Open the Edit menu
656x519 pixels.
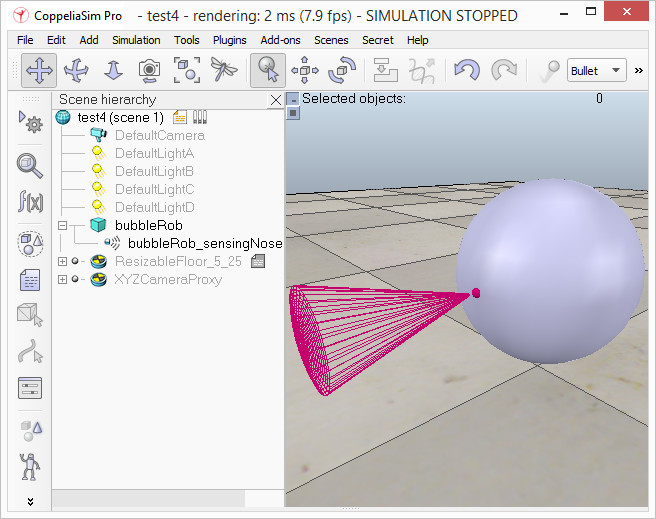(x=56, y=40)
